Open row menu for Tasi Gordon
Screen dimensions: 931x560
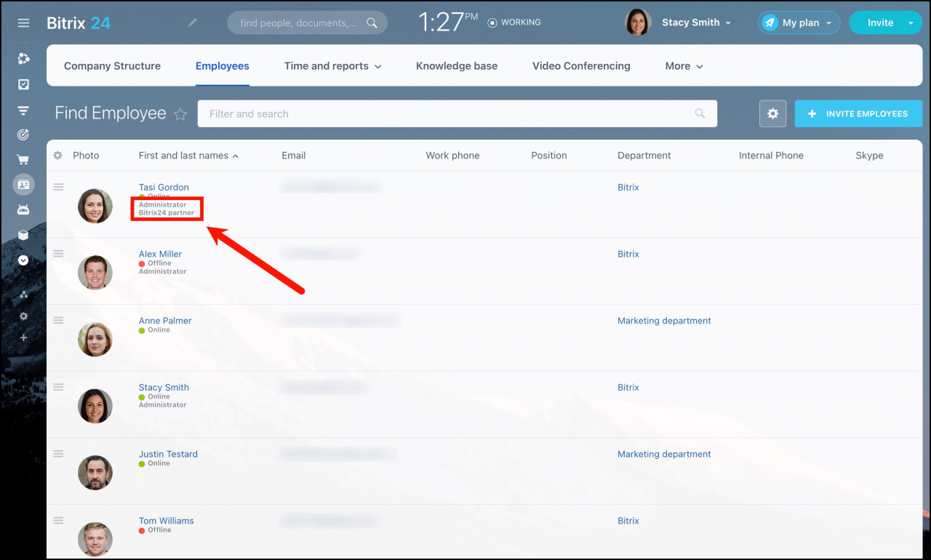pos(58,187)
